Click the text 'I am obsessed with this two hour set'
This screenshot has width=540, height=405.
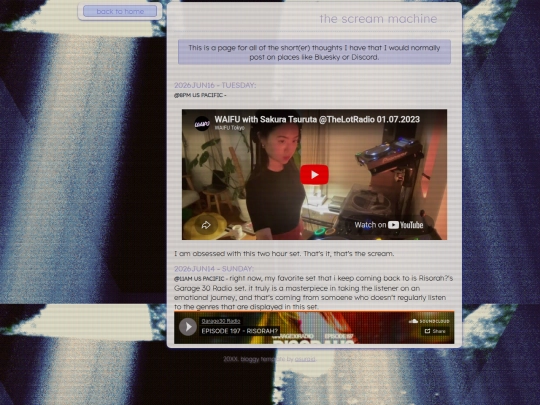tap(237, 253)
